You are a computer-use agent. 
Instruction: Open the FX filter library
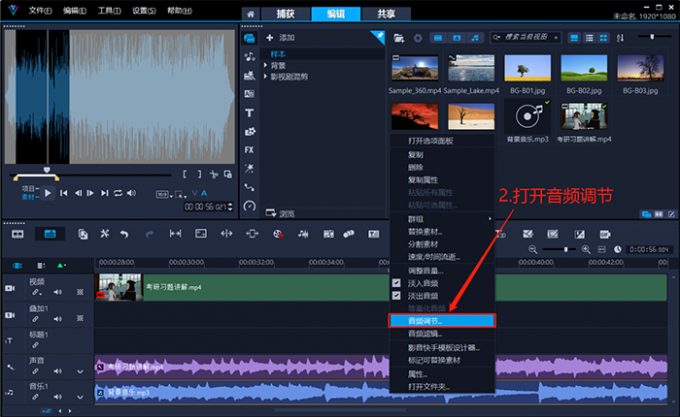point(249,149)
